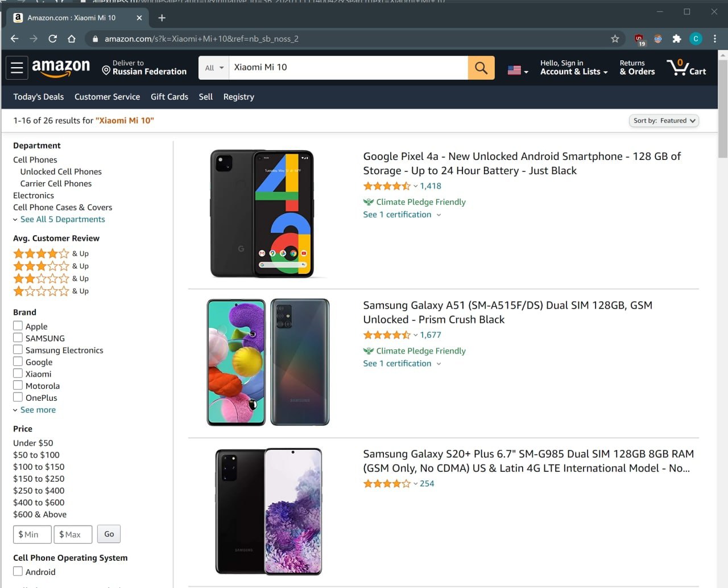Expand See more brands
This screenshot has height=588, width=728.
(x=35, y=410)
